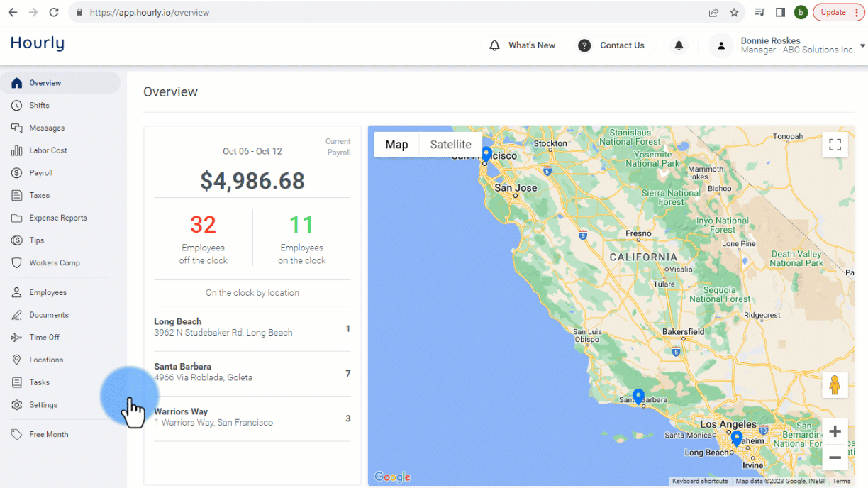Click the Free Month tag icon
The height and width of the screenshot is (488, 868).
(x=17, y=434)
